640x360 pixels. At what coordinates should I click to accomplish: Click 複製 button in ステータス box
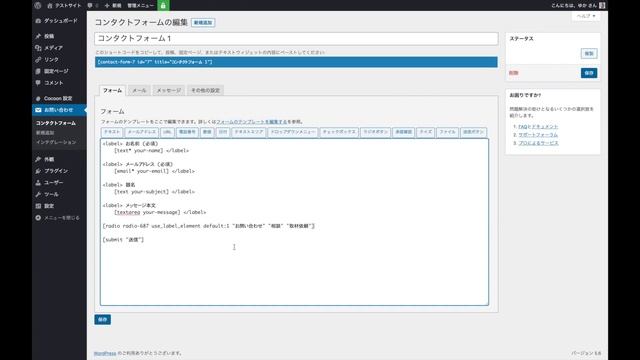pyautogui.click(x=589, y=53)
